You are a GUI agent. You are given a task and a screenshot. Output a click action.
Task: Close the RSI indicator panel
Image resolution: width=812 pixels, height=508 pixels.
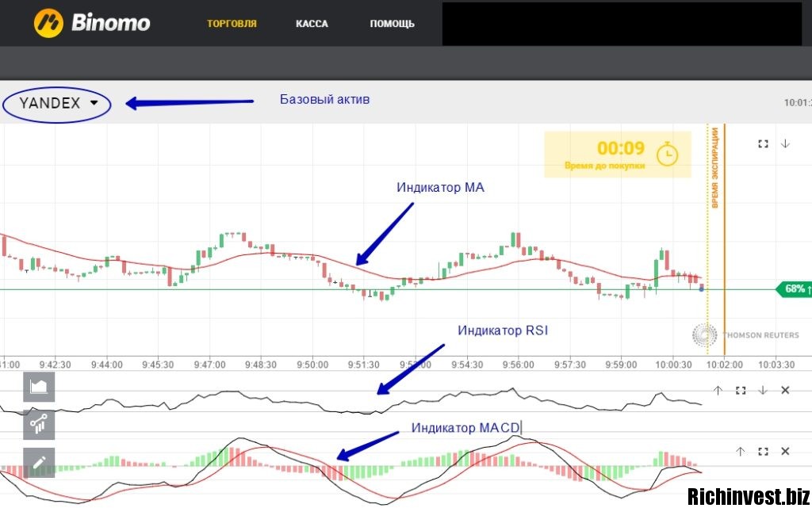785,391
